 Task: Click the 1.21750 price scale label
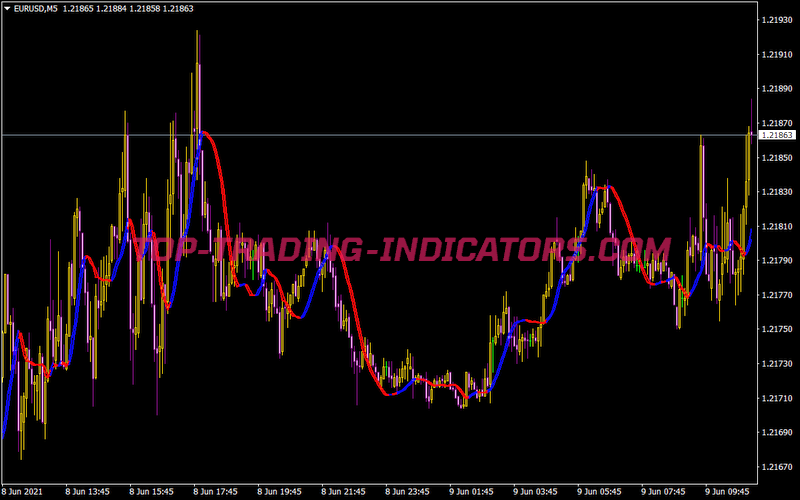(777, 329)
